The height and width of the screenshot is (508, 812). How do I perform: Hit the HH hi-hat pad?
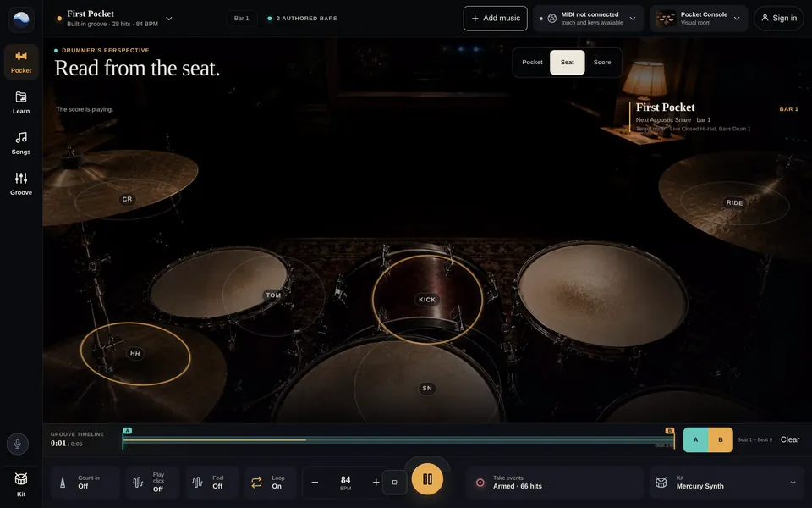(135, 354)
